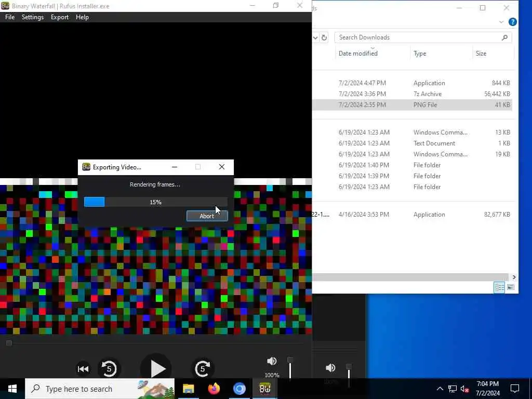
Task: Click the taskbar search box
Action: coord(100,389)
